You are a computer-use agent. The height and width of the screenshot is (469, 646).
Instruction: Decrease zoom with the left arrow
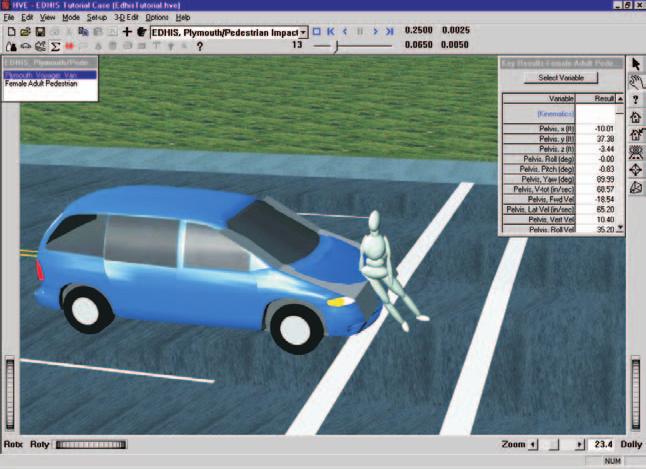tap(534, 445)
